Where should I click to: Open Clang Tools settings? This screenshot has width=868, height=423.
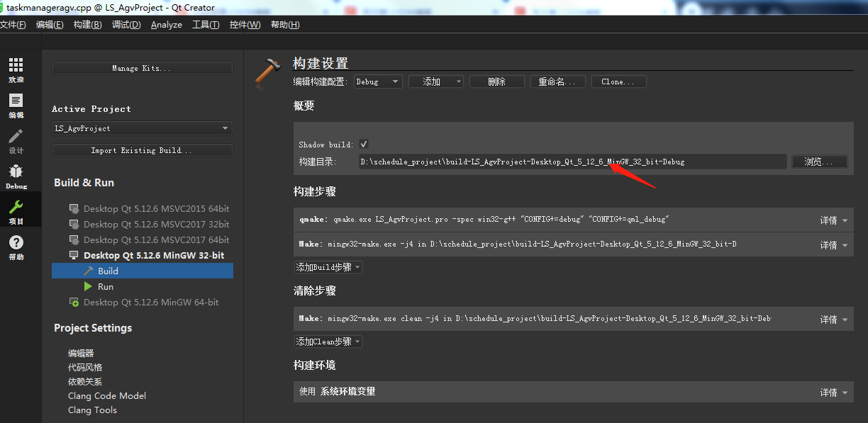(x=92, y=410)
